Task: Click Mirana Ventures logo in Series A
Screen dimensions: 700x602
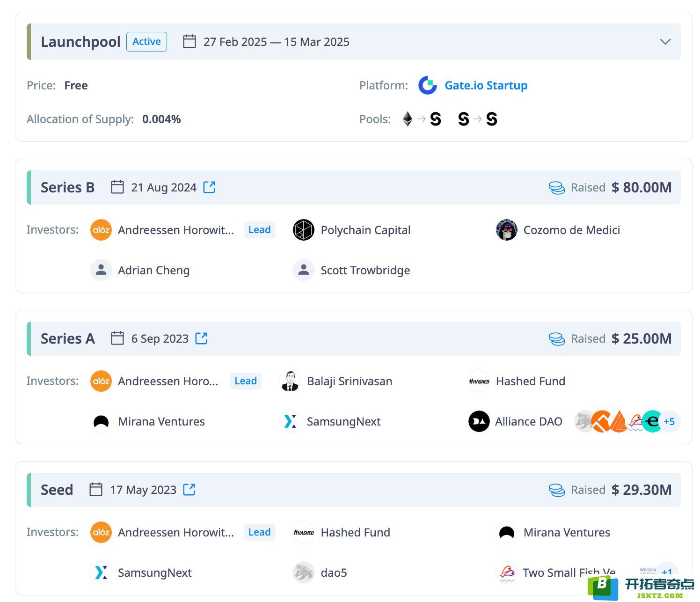Action: [x=101, y=421]
